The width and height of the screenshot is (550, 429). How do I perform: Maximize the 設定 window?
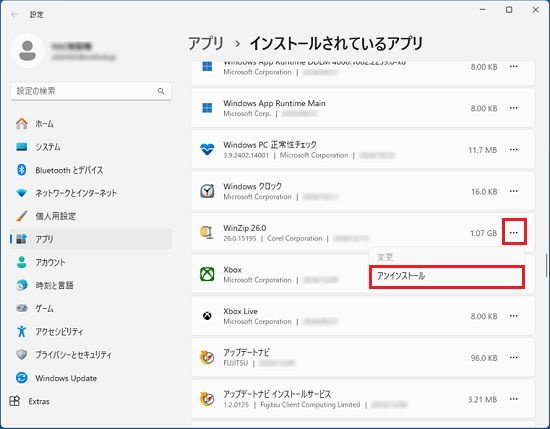pyautogui.click(x=509, y=10)
